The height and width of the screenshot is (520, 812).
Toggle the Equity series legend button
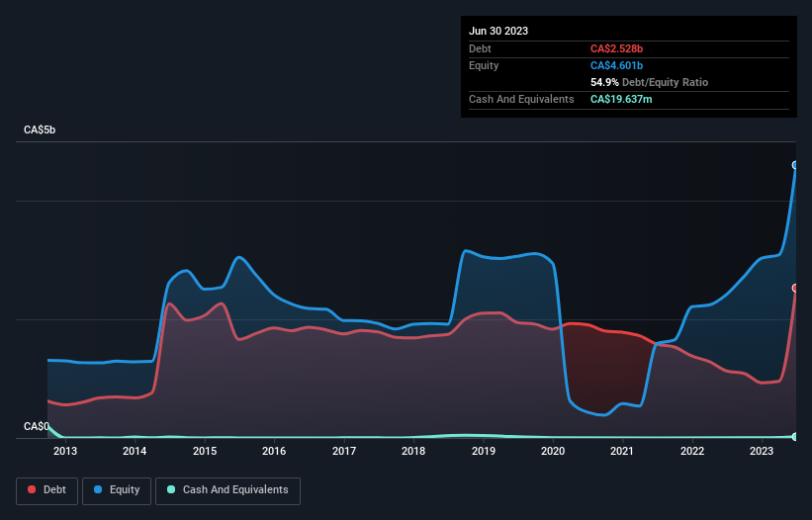117,490
